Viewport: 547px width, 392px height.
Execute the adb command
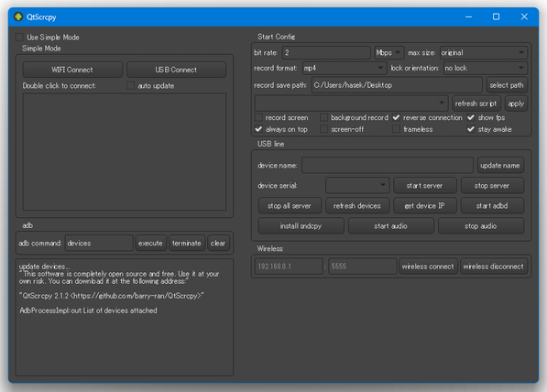tap(150, 243)
